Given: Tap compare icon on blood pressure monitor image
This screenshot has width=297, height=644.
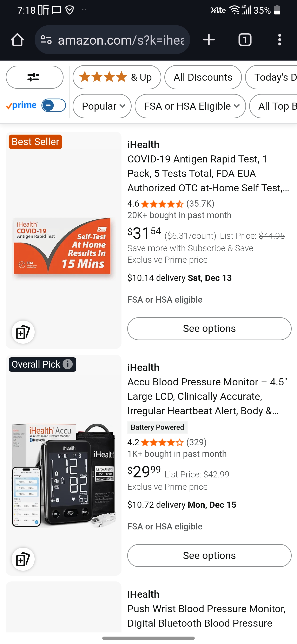Looking at the screenshot, I should 23,559.
